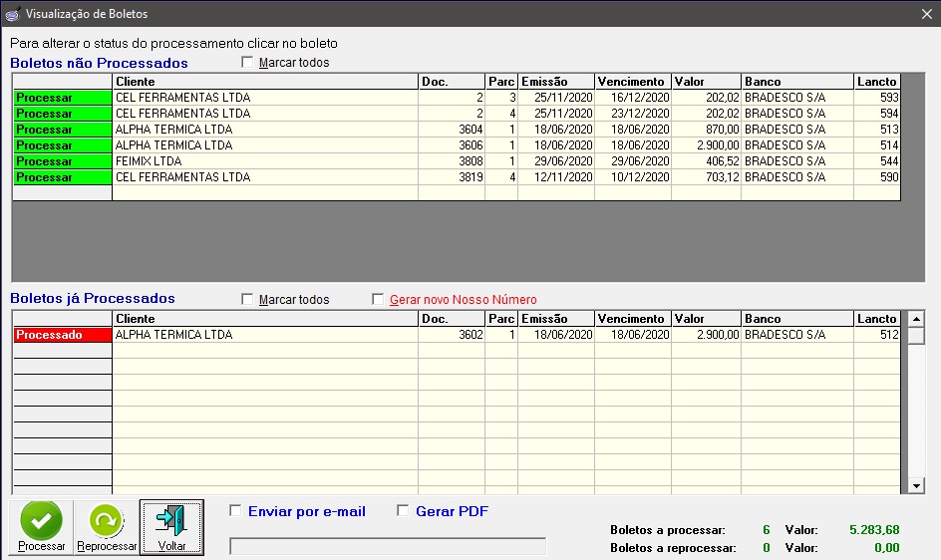Click Valor column header in processed table

(x=705, y=319)
